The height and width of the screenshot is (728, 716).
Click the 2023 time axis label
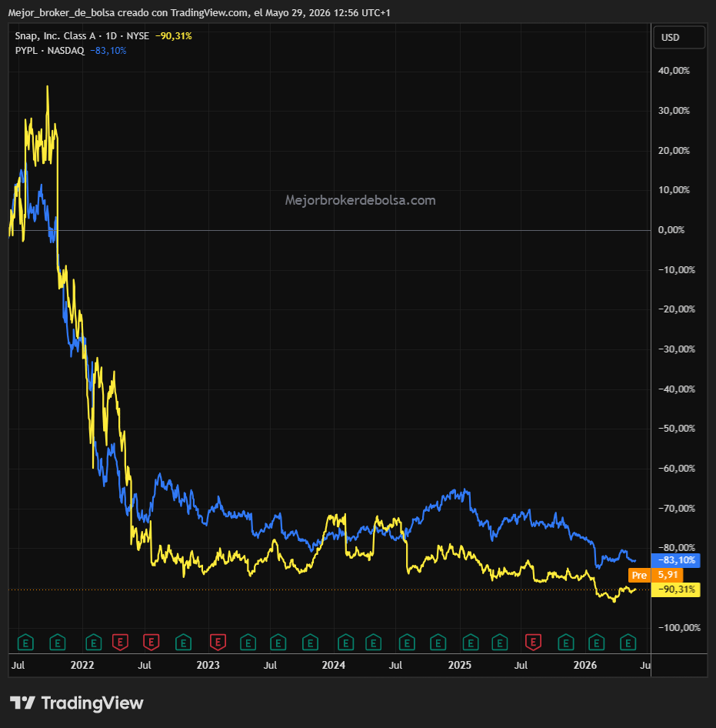(208, 665)
